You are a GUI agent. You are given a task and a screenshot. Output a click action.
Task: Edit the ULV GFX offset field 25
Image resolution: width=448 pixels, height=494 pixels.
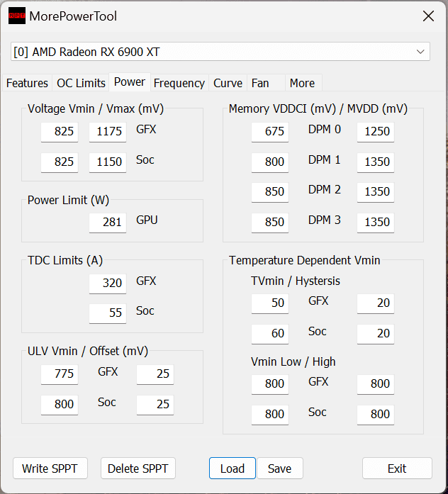pyautogui.click(x=155, y=374)
